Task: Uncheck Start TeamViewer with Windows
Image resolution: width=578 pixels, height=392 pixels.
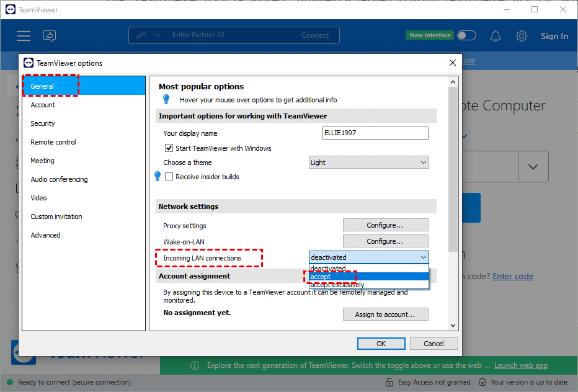Action: (169, 148)
